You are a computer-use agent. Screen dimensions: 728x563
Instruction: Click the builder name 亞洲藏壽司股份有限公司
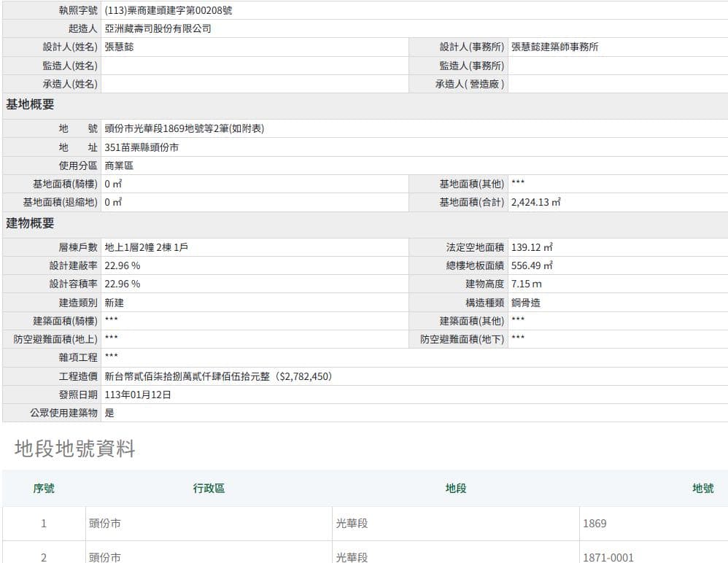point(158,29)
